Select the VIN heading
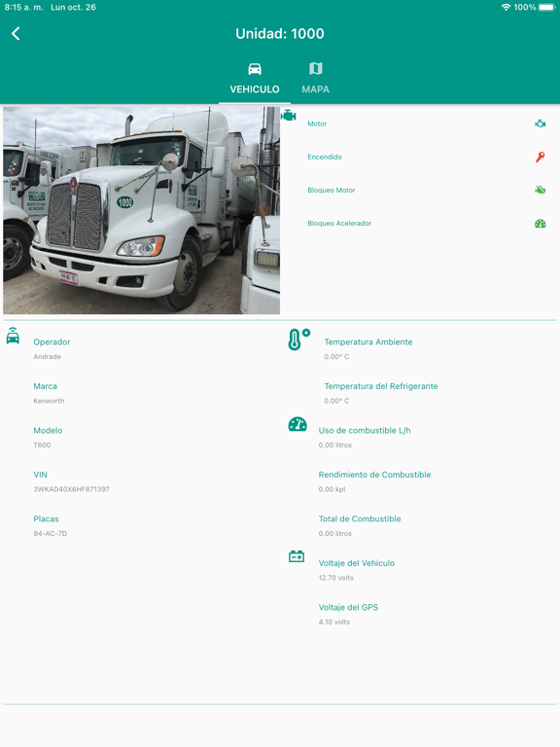The width and height of the screenshot is (560, 747). click(x=41, y=475)
